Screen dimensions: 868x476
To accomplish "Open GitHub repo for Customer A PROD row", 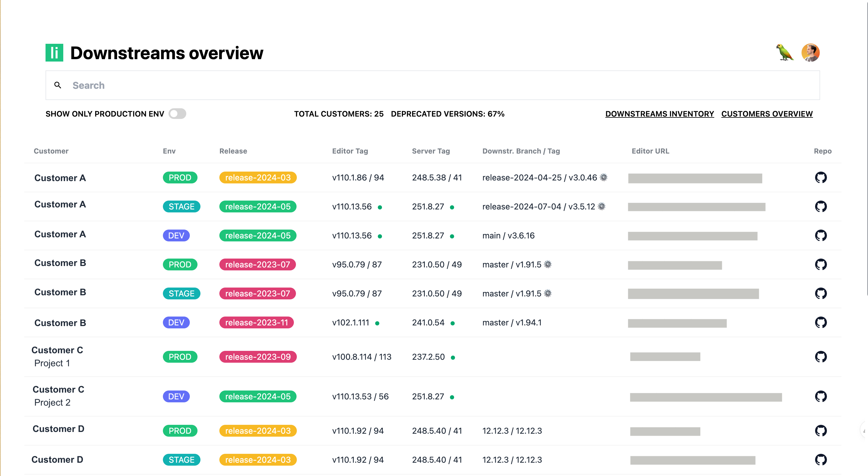I will pos(821,178).
